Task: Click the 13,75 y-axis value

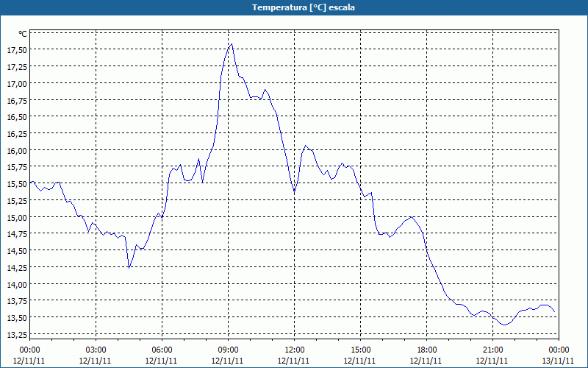Action: coord(17,301)
